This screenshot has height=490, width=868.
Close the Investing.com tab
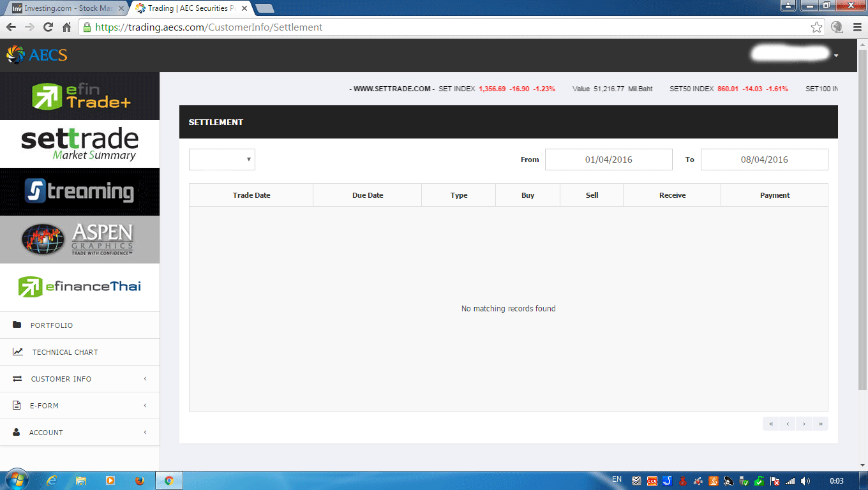click(121, 8)
